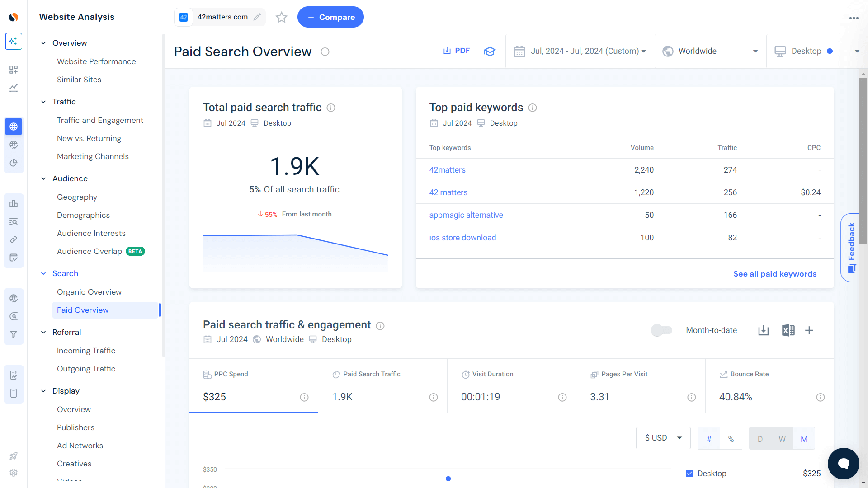Screen dimensions: 868x488
Task: Open the pie chart marketing channels icon
Action: tap(14, 163)
